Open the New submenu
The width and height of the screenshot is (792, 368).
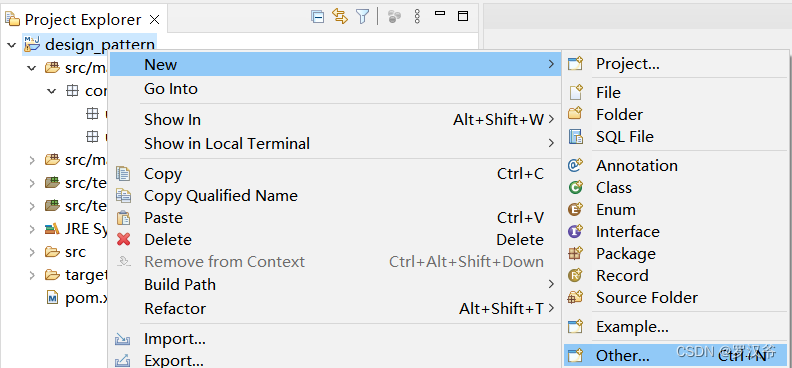click(335, 65)
